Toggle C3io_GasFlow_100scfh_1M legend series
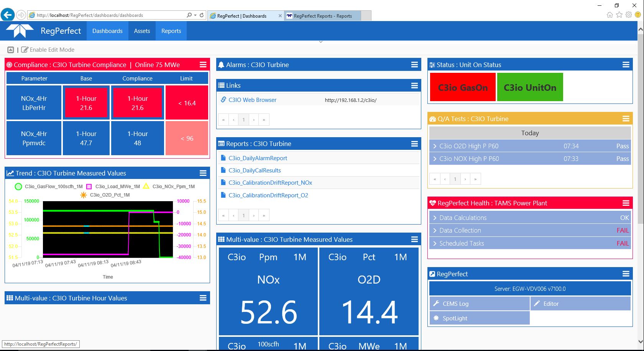Viewport: 644px width, 351px height. pos(53,187)
